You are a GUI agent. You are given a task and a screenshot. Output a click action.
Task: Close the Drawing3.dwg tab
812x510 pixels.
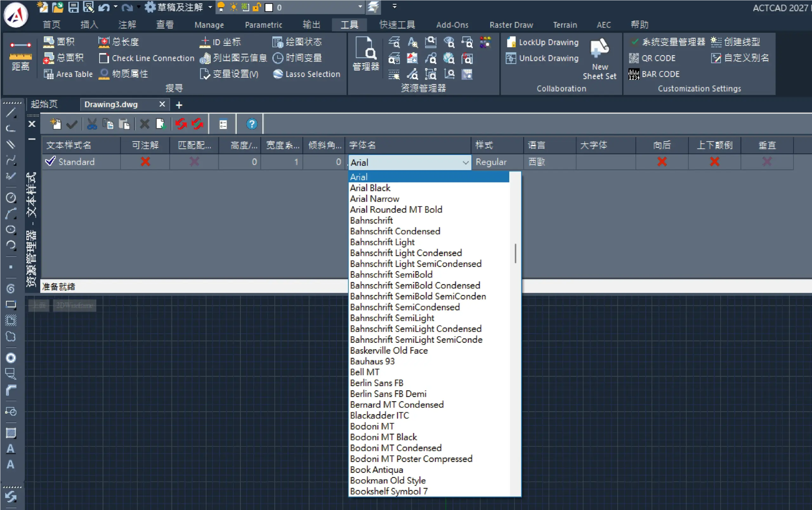(x=162, y=104)
